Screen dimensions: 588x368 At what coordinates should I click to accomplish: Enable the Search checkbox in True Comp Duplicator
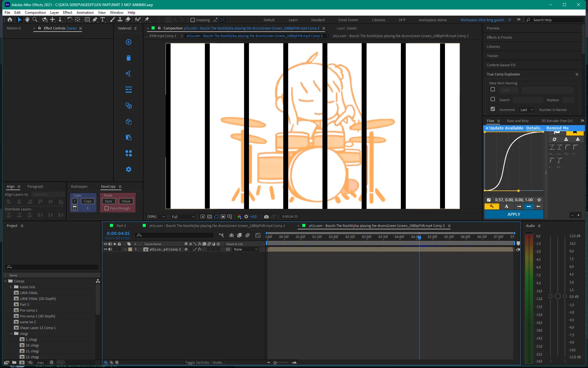click(493, 99)
